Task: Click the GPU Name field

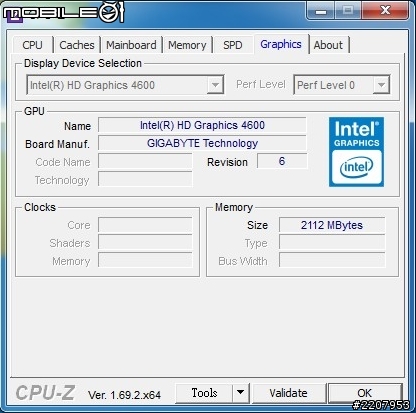Action: coord(202,125)
